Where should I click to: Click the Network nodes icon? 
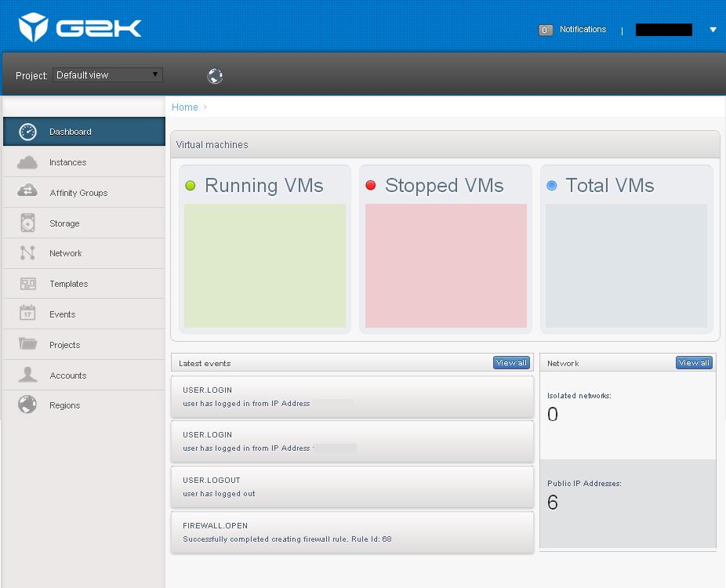click(x=27, y=253)
